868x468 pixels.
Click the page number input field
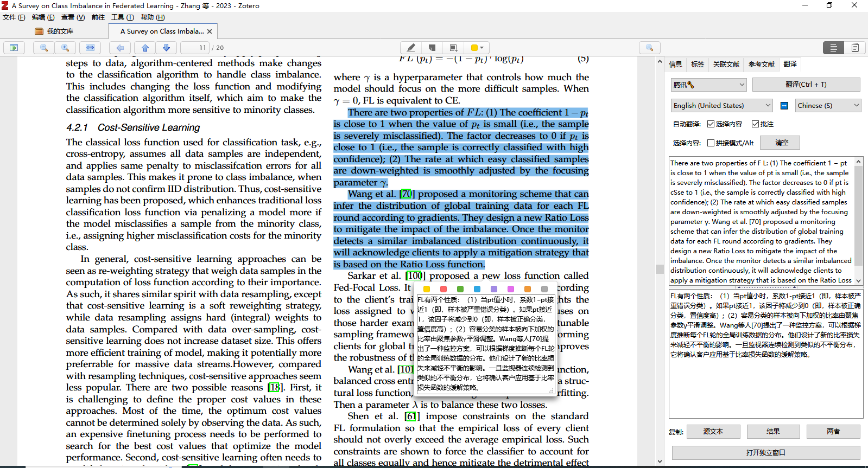click(195, 48)
